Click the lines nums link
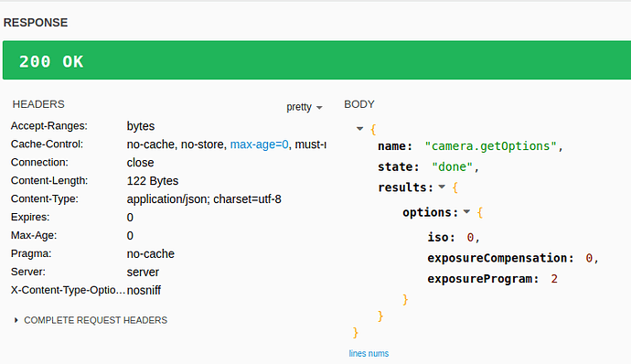The image size is (631, 364). [369, 354]
